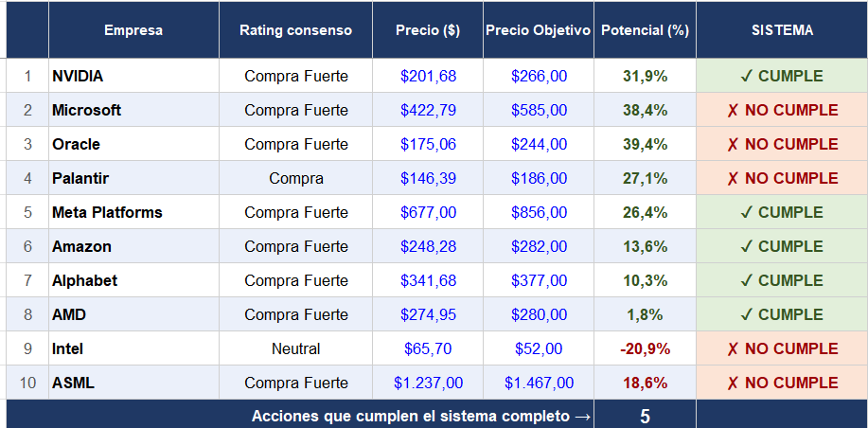Click ASML's price cell $1.237,00
The height and width of the screenshot is (428, 868).
[428, 383]
